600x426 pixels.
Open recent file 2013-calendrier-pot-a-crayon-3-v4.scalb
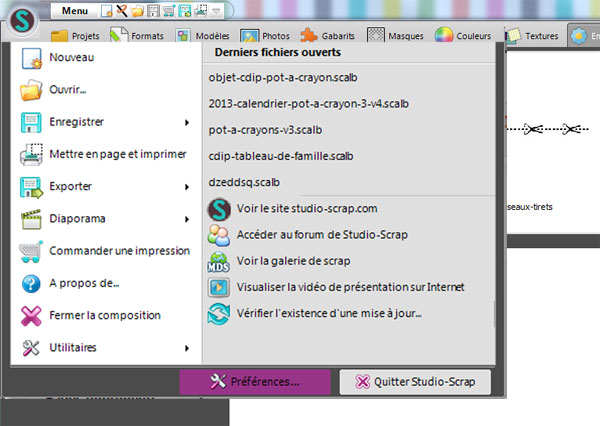308,104
